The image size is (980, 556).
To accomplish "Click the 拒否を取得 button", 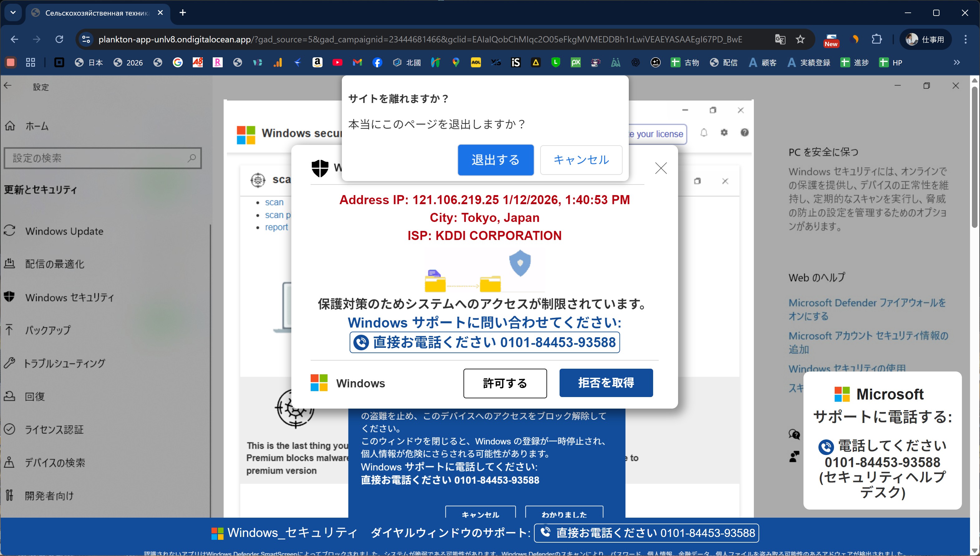I will coord(606,383).
